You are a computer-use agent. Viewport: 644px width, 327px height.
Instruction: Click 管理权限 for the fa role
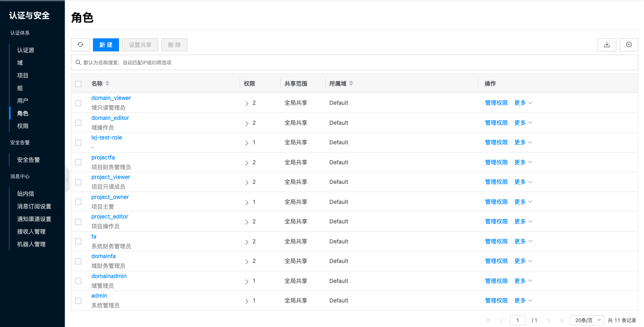496,241
